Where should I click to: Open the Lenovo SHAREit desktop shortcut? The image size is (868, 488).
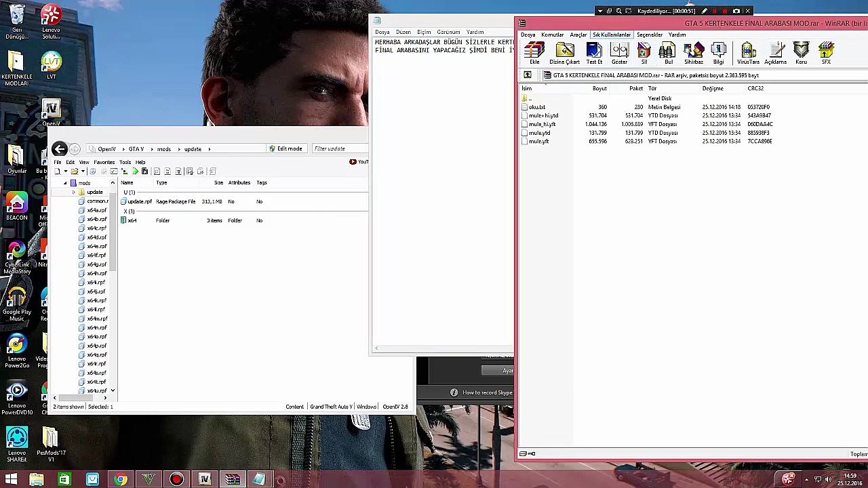pos(17,445)
